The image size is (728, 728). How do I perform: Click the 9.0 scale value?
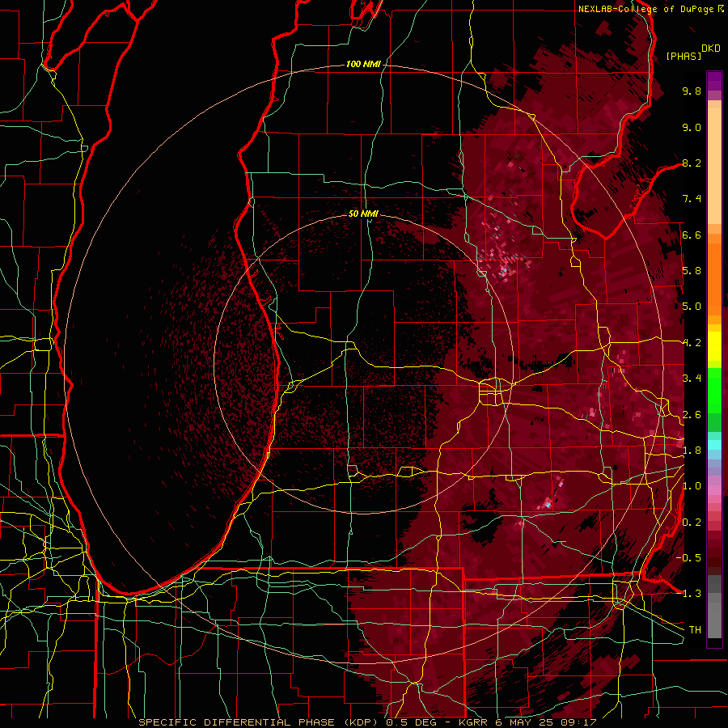(x=692, y=127)
